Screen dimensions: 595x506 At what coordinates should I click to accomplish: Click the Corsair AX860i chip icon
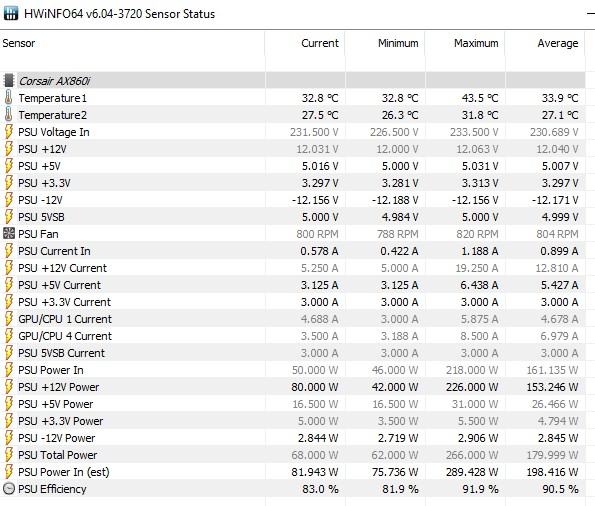point(8,80)
